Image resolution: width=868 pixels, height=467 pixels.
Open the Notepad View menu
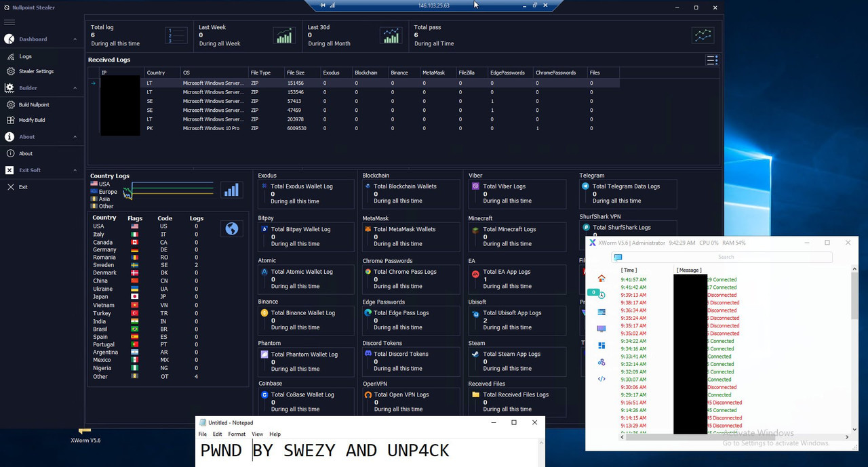[258, 434]
